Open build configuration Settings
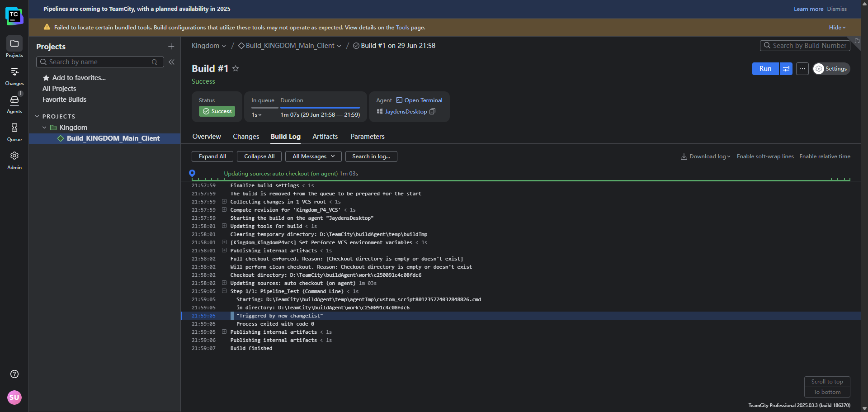This screenshot has height=412, width=868. click(831, 69)
